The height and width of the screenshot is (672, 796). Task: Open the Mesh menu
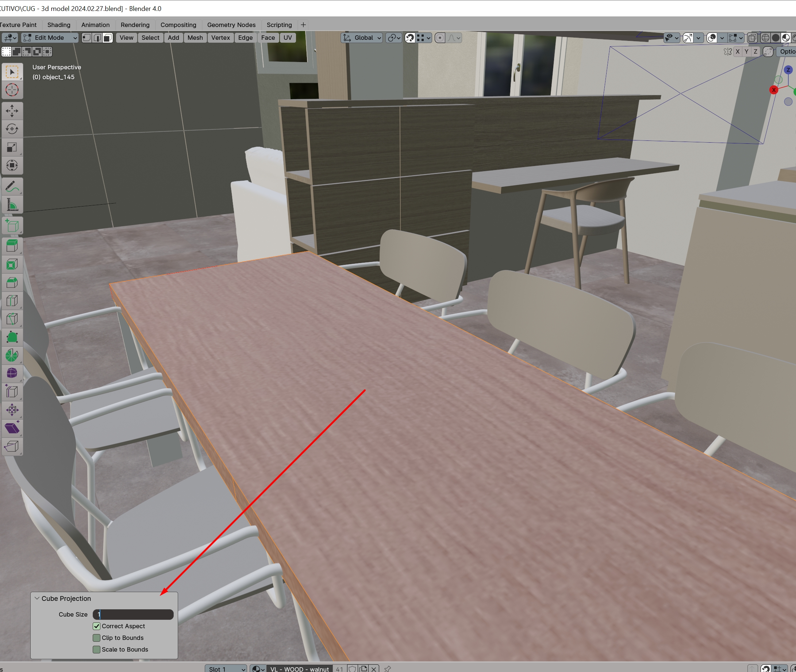195,38
